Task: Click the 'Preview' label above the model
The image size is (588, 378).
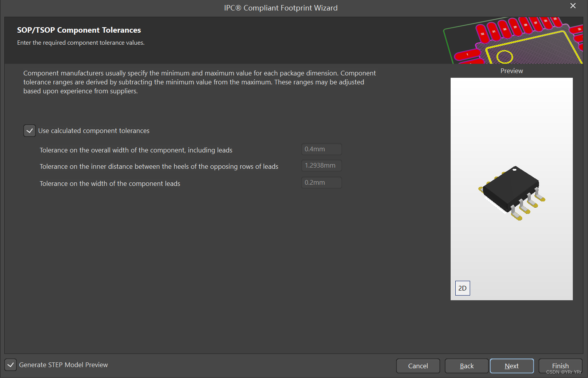Action: 512,71
